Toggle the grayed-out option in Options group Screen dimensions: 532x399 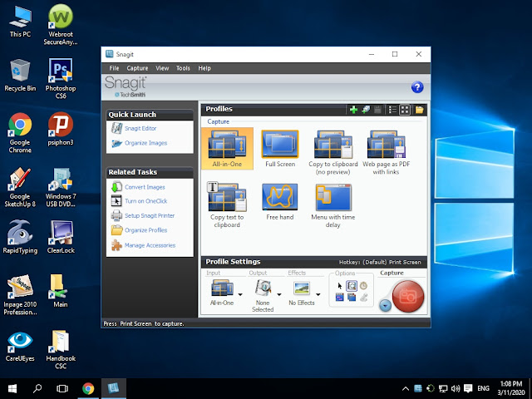(363, 298)
